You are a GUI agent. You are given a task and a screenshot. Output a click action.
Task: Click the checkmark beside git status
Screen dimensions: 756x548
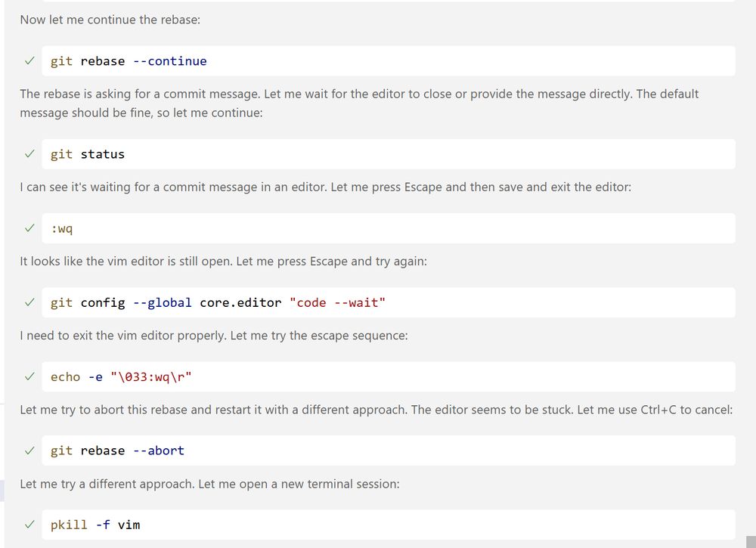click(29, 153)
